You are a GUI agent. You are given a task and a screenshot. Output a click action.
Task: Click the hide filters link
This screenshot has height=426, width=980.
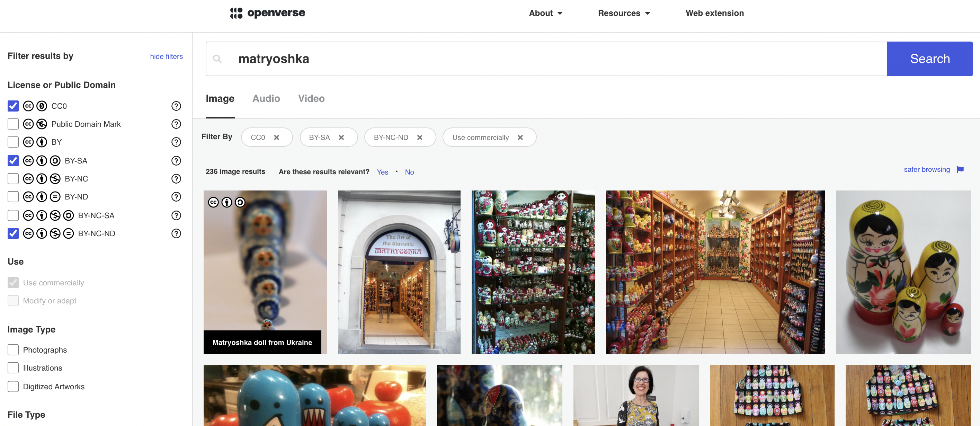click(166, 56)
